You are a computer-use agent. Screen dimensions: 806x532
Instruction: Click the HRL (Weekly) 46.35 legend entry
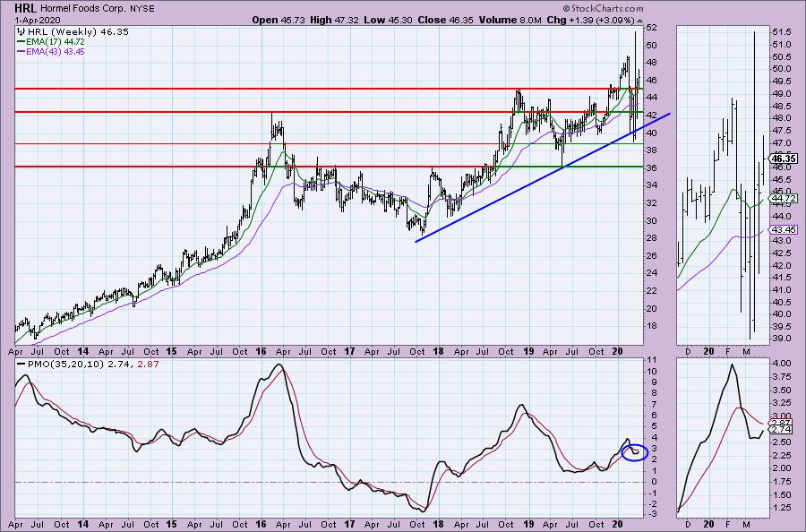click(x=77, y=32)
